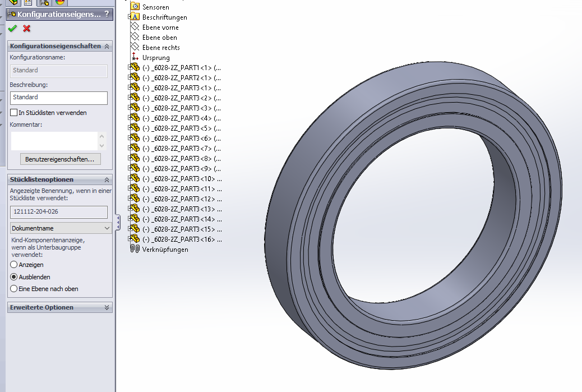Click the part icon of _6028-2Z_PART3<5>
The width and height of the screenshot is (582, 392).
[135, 128]
